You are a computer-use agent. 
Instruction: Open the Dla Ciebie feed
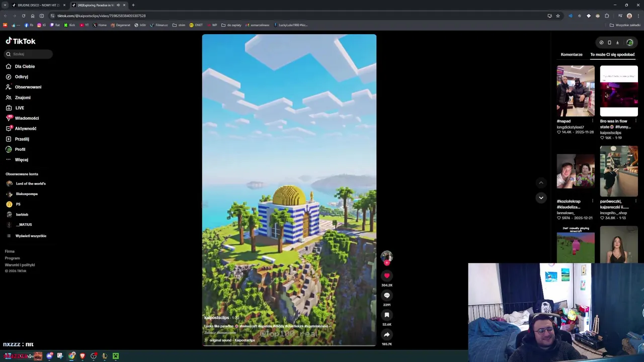click(20, 66)
